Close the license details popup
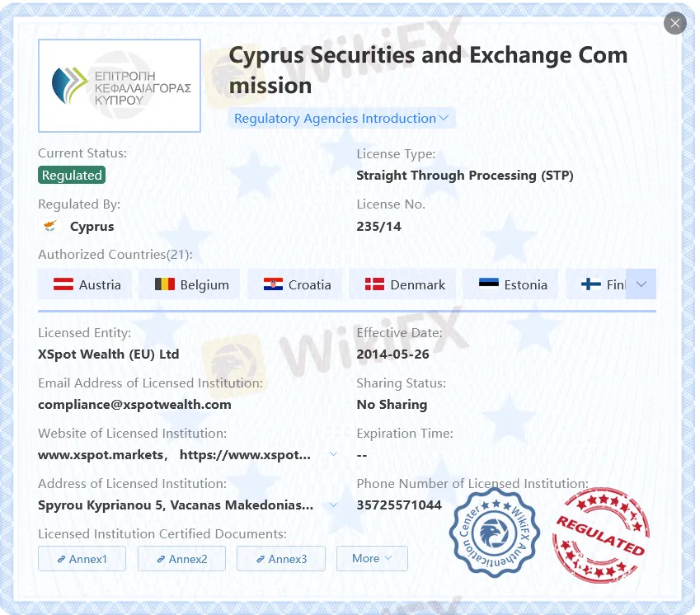The width and height of the screenshot is (700, 615). coord(674,23)
